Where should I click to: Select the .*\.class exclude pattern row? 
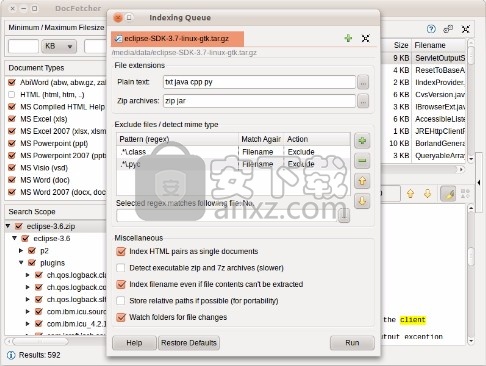point(233,152)
